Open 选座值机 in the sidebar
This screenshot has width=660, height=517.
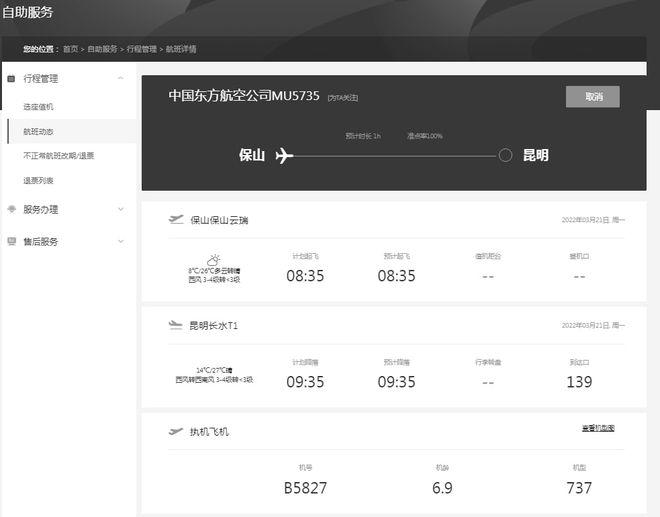pyautogui.click(x=39, y=106)
